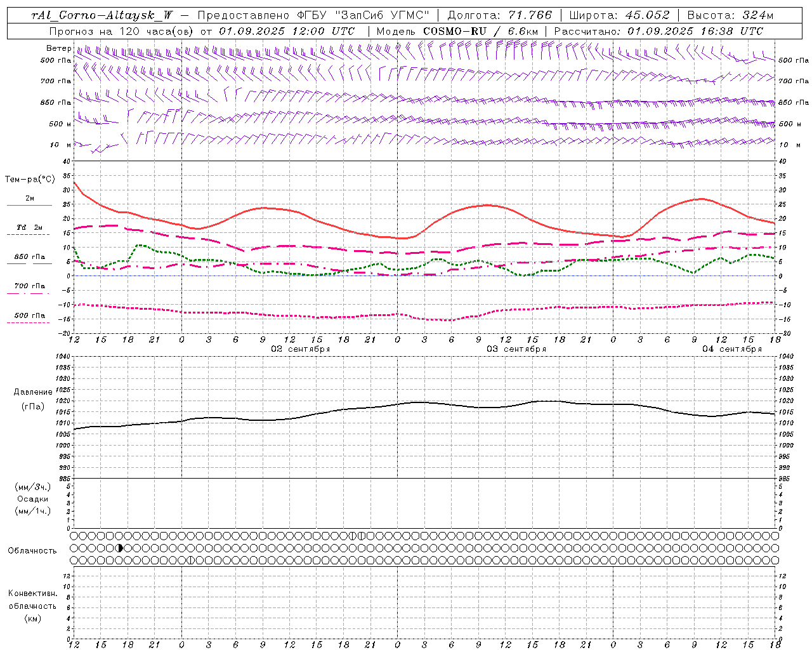Click the Облачность cloud cover row label
Screen dimensions: 812x650
[x=32, y=551]
